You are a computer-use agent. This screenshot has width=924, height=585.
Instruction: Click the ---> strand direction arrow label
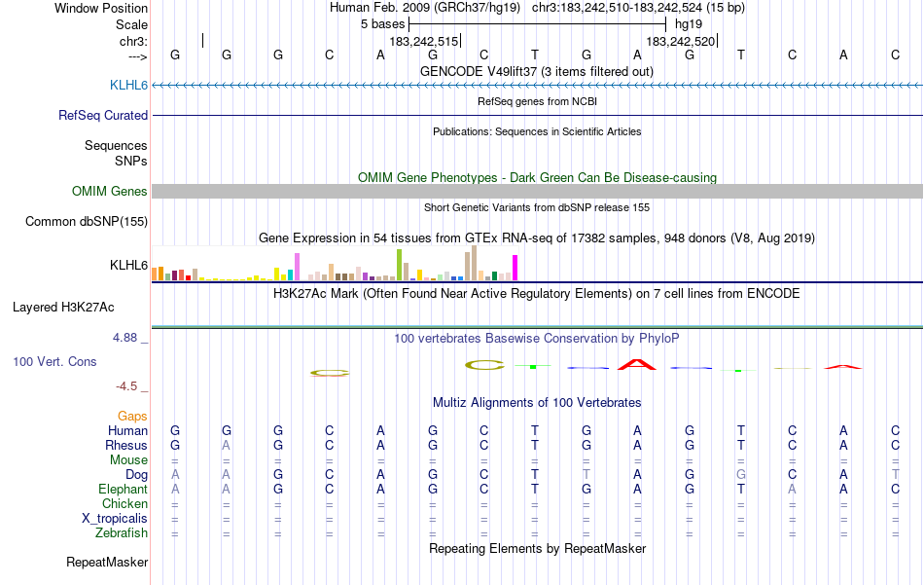(x=138, y=56)
